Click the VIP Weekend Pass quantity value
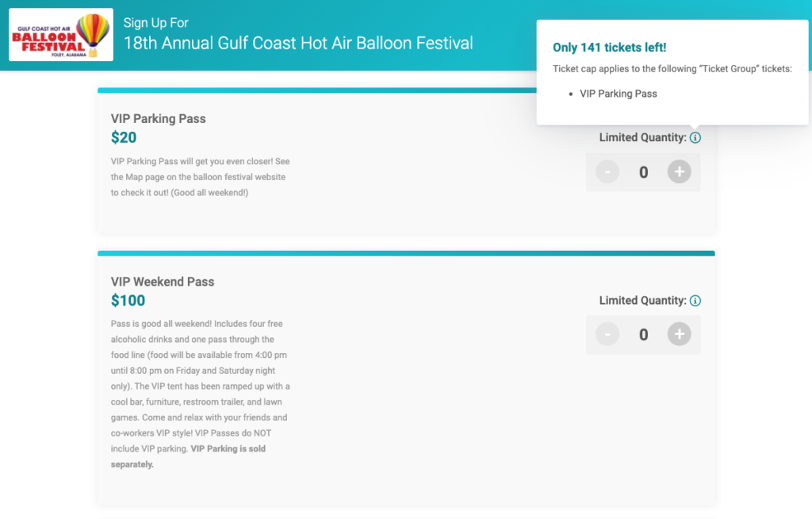Viewport: 812px width, 519px height. click(x=643, y=335)
